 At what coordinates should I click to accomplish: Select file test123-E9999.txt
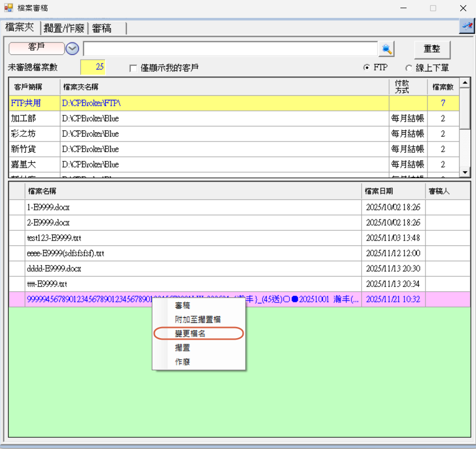tap(54, 238)
